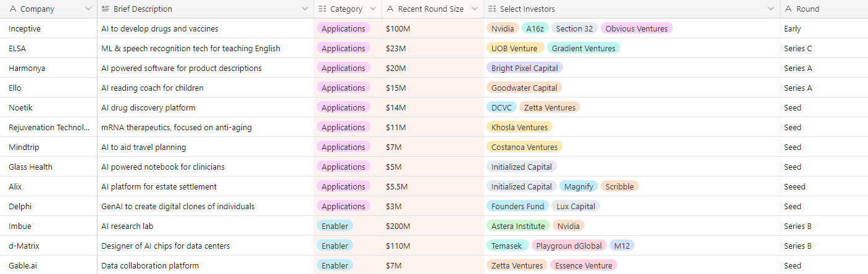This screenshot has width=868, height=274.
Task: Click the Select Investors multi-select icon
Action: click(492, 9)
